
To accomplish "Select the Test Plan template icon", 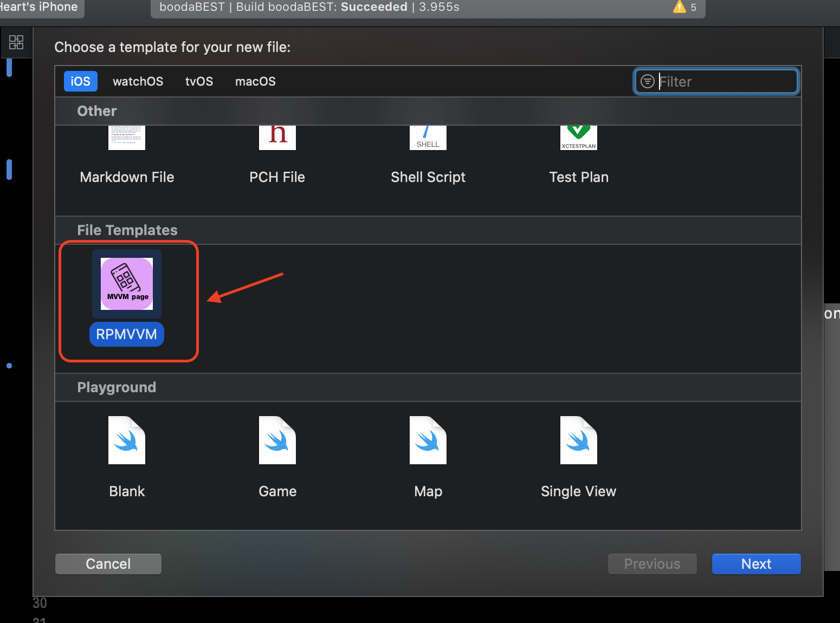I will tap(579, 138).
